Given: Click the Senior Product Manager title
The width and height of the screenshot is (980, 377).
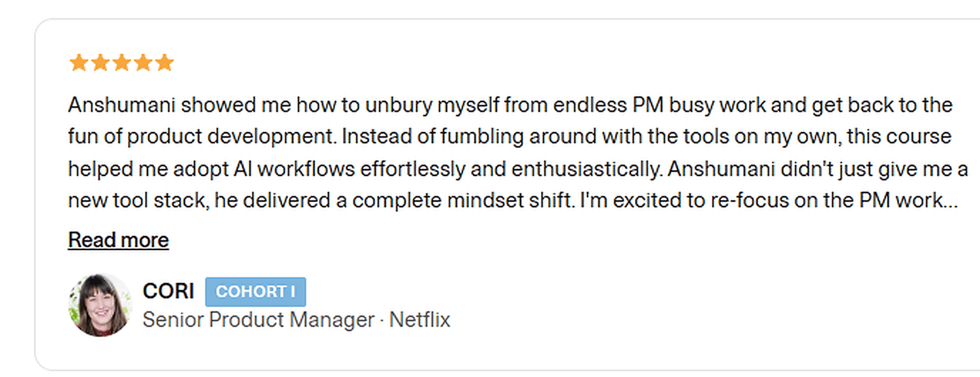Looking at the screenshot, I should click(258, 320).
